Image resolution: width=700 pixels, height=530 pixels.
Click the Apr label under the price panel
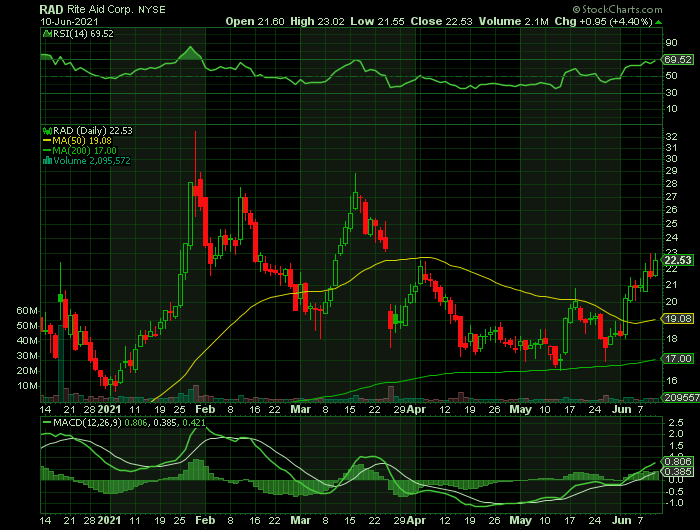click(417, 409)
